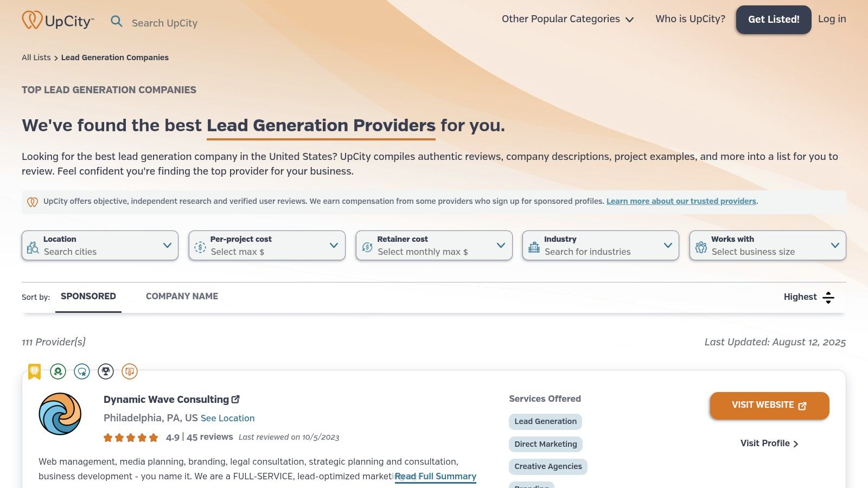Open the Per-project cost dropdown
The image size is (868, 488).
(267, 246)
